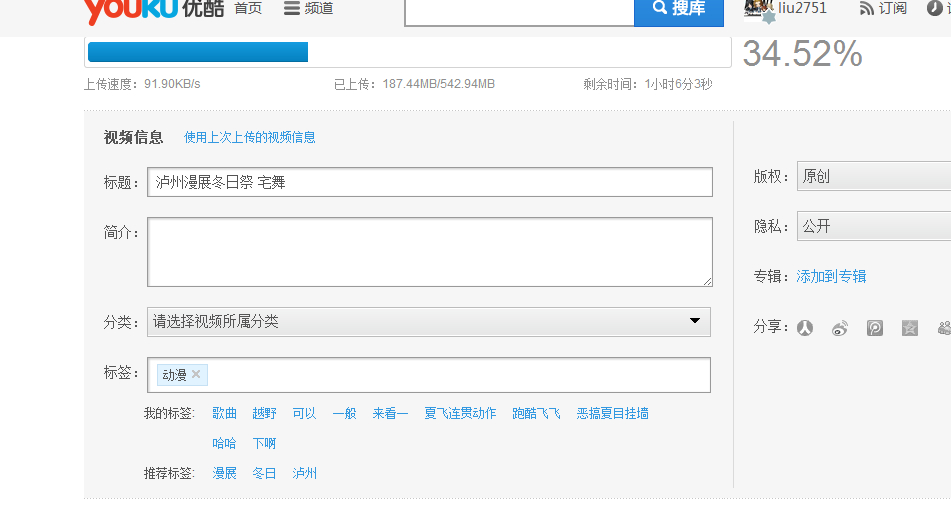
Task: Share to Sina Weibo icon
Action: tap(840, 328)
